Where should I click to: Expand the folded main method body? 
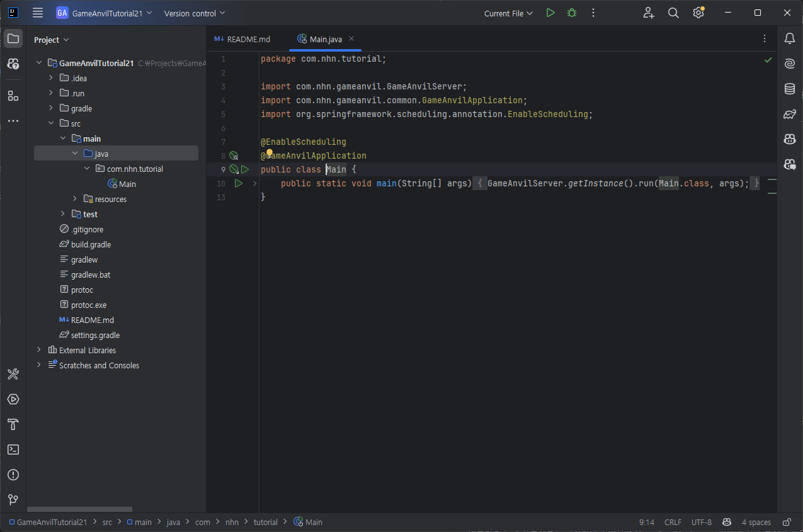[x=254, y=183]
